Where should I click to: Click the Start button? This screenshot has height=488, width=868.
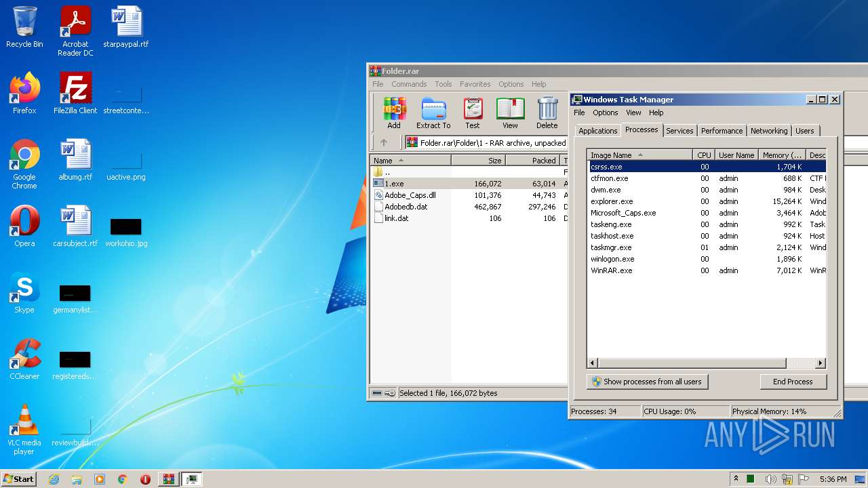pos(19,479)
